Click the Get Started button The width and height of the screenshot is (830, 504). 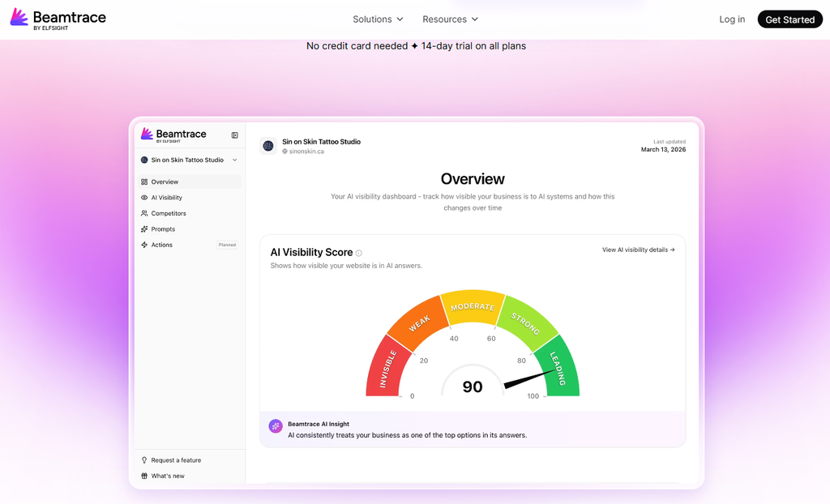[789, 19]
